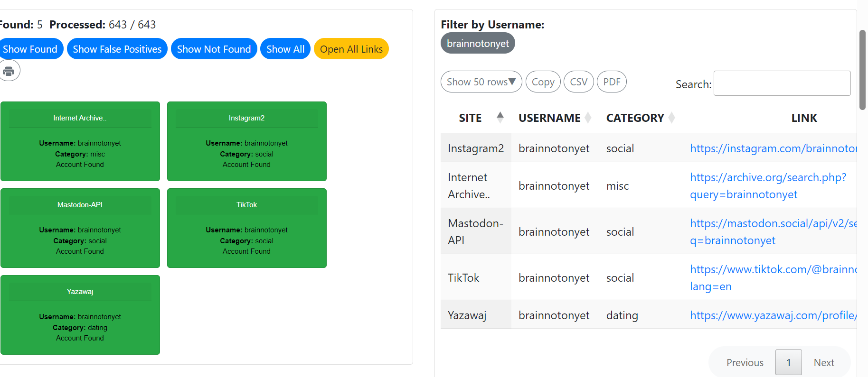
Task: Select the Mastodon-API result card
Action: (80, 228)
